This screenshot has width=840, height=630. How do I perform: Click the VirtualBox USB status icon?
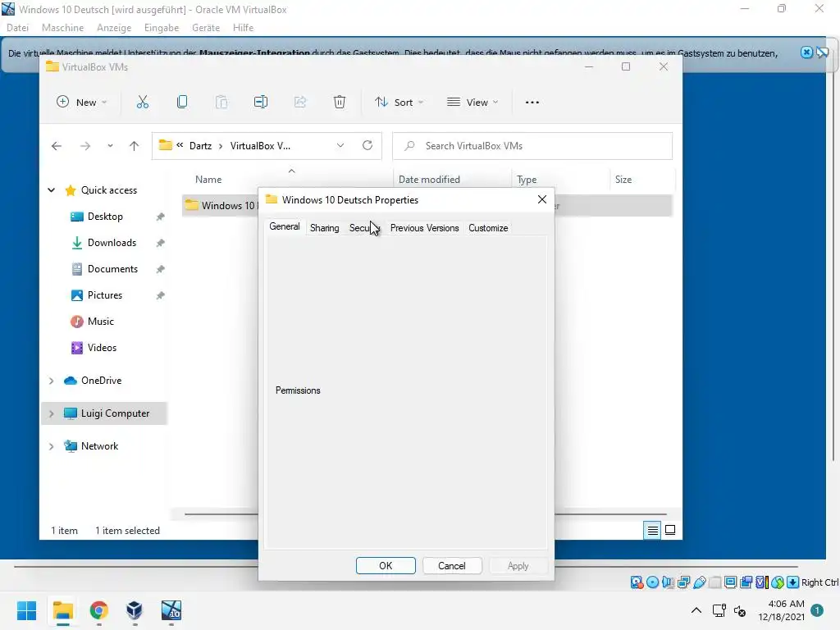pos(699,582)
